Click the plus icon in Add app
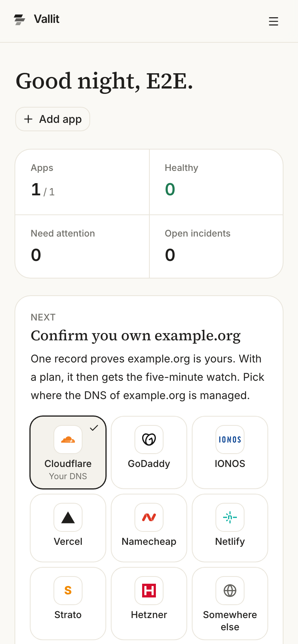The width and height of the screenshot is (298, 644). pos(28,119)
